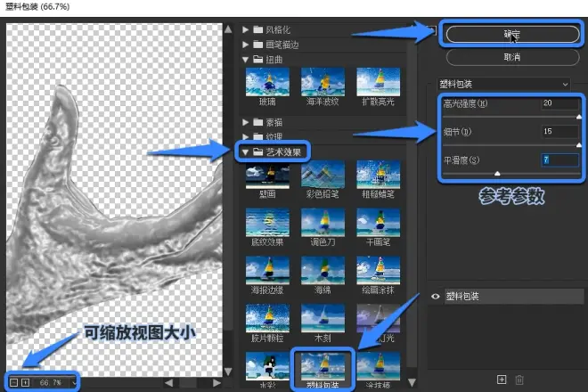This screenshot has height=392, width=588.
Task: Edit the 平滑度 value field
Action: point(559,160)
